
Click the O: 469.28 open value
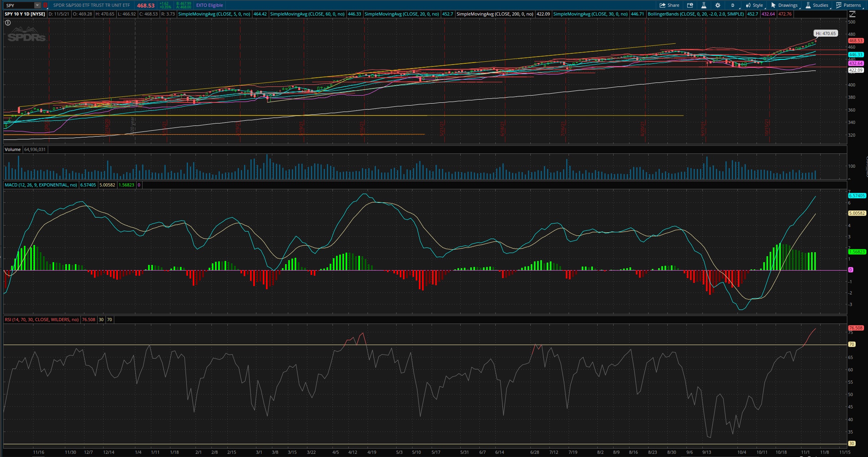click(x=82, y=14)
